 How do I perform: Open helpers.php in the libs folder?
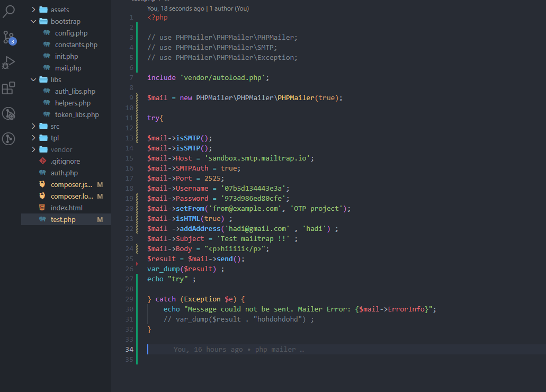73,103
